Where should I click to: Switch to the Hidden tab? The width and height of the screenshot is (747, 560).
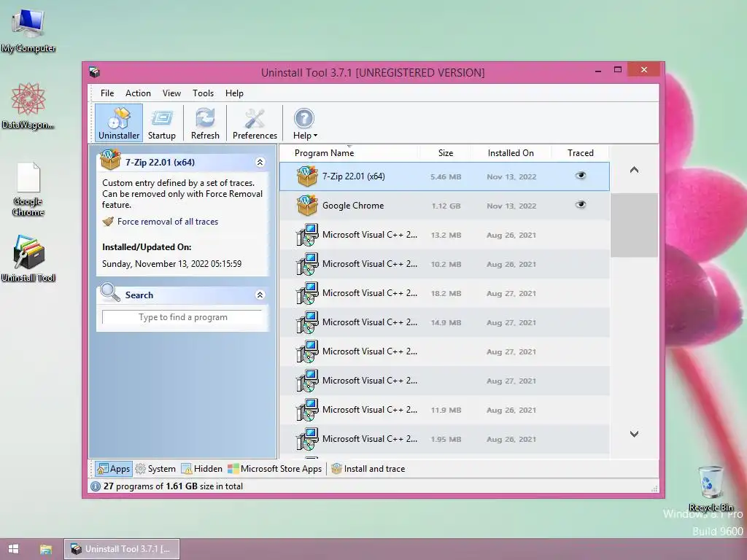202,469
